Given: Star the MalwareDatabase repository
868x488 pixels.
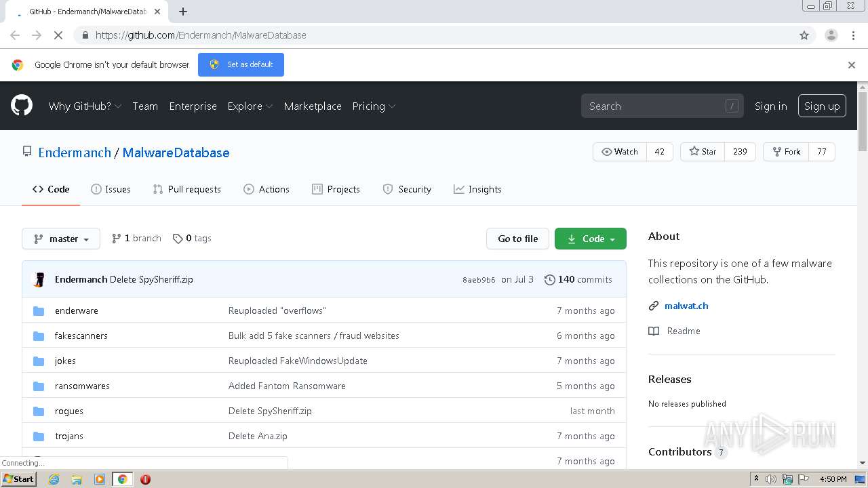Looking at the screenshot, I should click(x=703, y=152).
